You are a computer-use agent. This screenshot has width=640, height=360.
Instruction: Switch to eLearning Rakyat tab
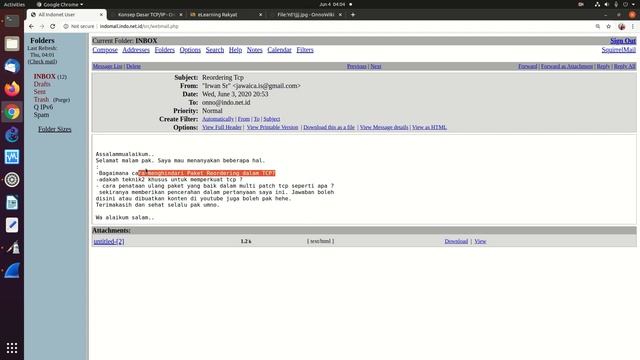pos(226,15)
